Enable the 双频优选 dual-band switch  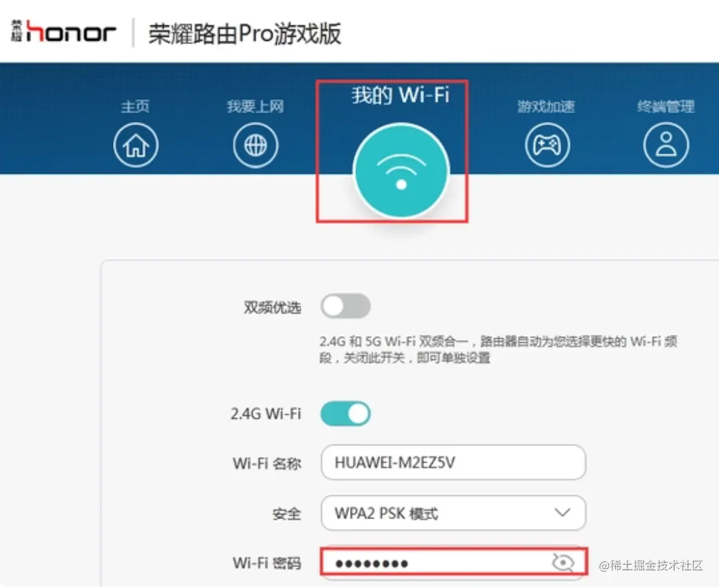coord(346,306)
